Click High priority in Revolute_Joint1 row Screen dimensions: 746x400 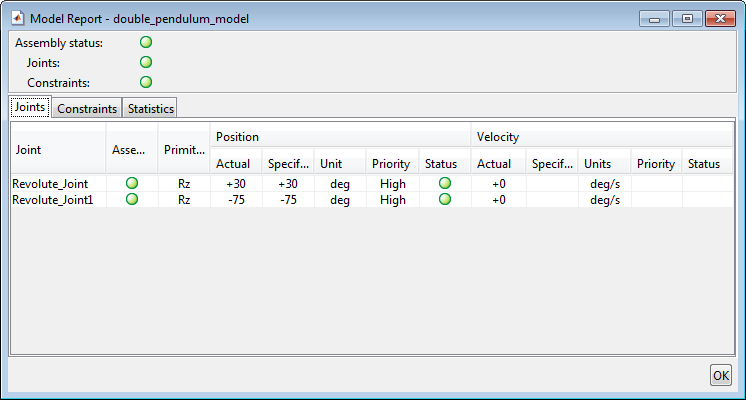point(393,200)
